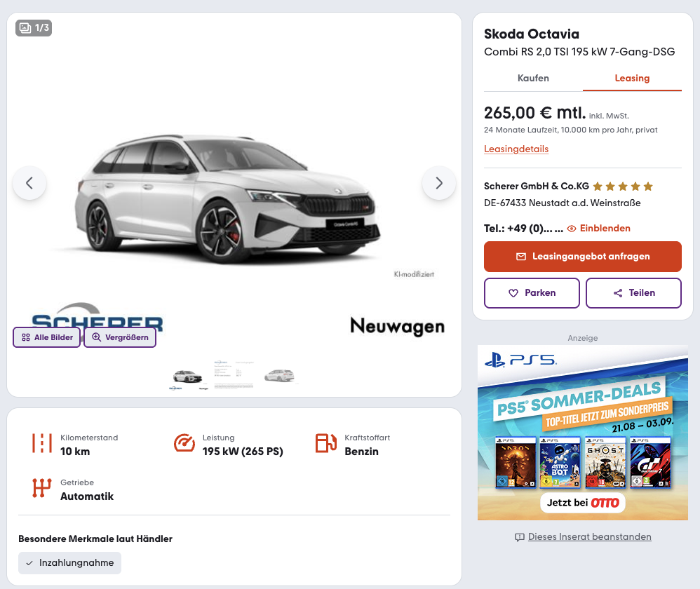Viewport: 700px width, 589px height.
Task: Share the listing with Teilen button
Action: point(633,293)
